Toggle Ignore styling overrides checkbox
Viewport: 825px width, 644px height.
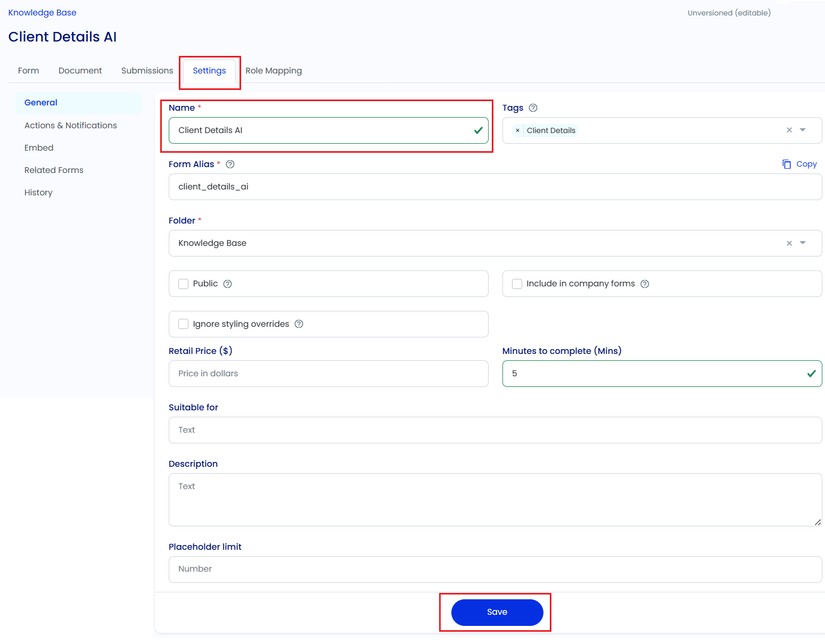[x=184, y=324]
